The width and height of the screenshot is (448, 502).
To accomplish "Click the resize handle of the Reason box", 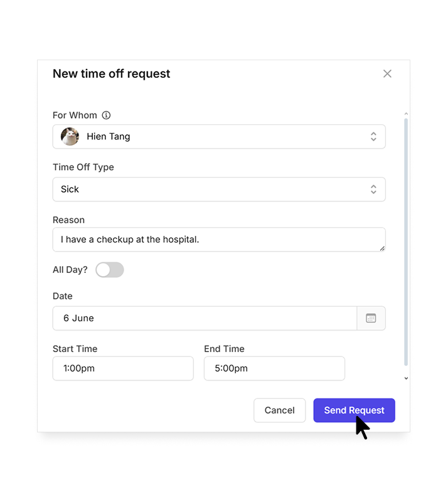I will (x=382, y=248).
